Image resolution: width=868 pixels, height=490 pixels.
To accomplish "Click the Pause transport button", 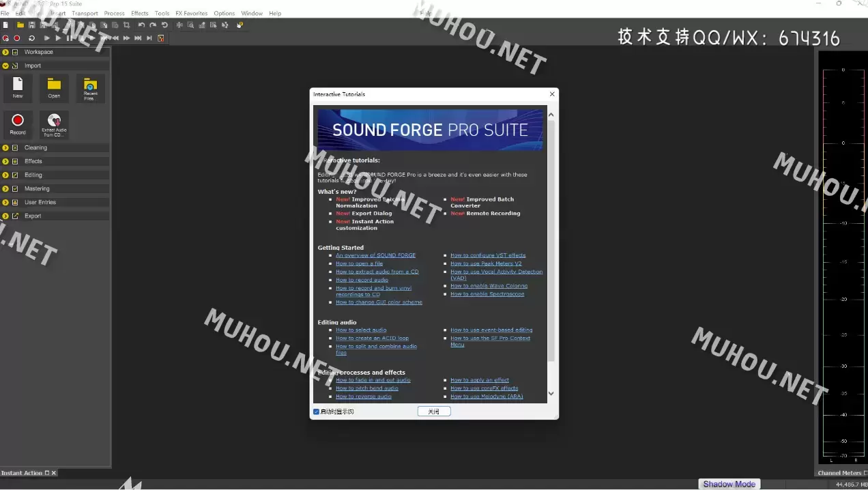I will [69, 38].
